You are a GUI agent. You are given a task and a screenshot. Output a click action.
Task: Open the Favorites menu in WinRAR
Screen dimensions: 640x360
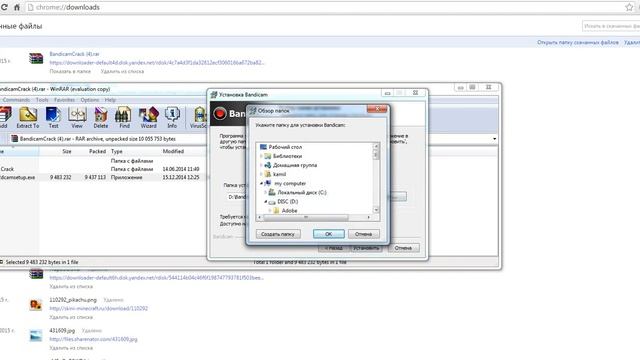(x=64, y=100)
